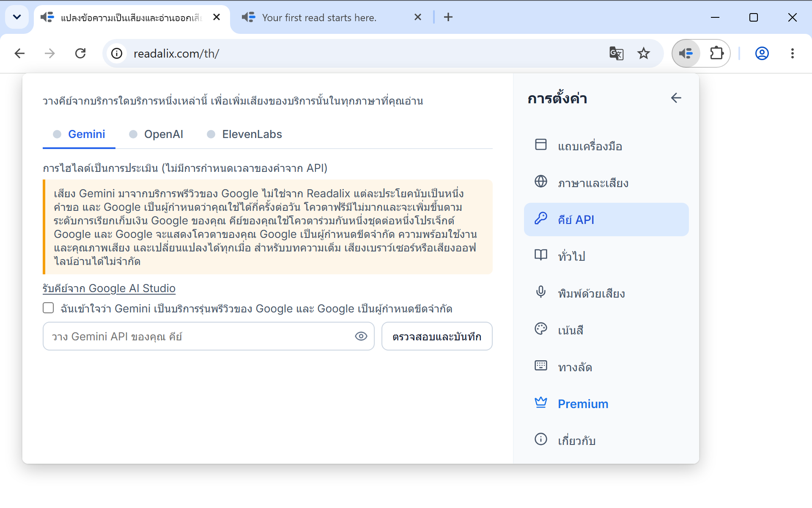The width and height of the screenshot is (812, 508).
Task: Open the 'เกี่ยวกับ' about section
Action: 606,440
